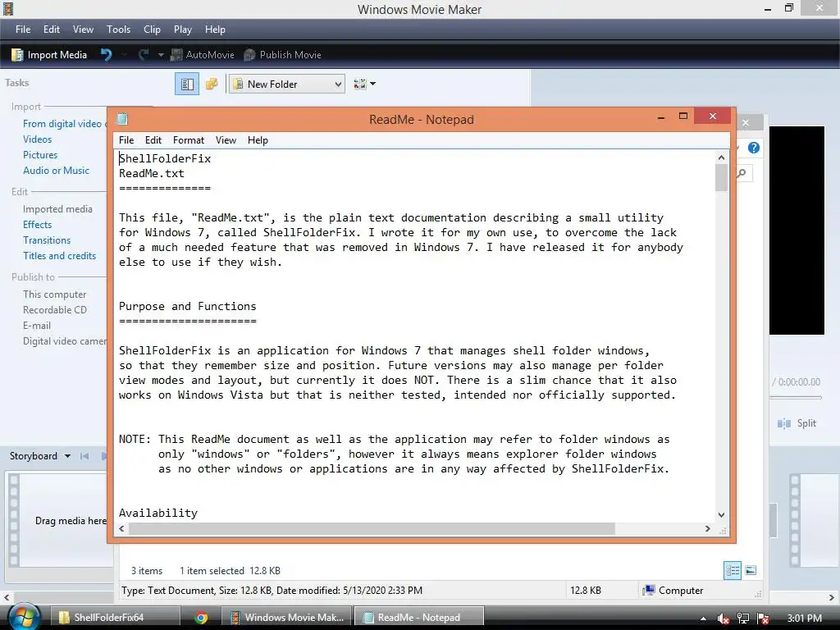840x630 pixels.
Task: Open the Transitions link
Action: (x=47, y=240)
